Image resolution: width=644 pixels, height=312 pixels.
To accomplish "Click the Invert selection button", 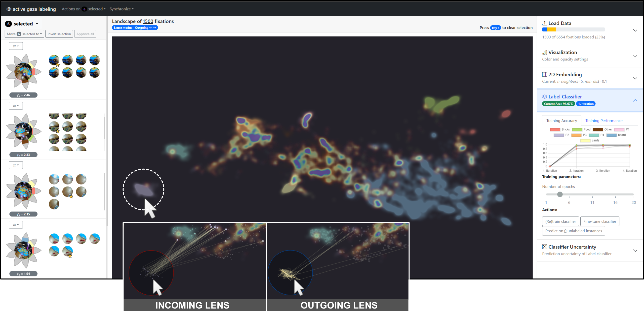I will 59,34.
